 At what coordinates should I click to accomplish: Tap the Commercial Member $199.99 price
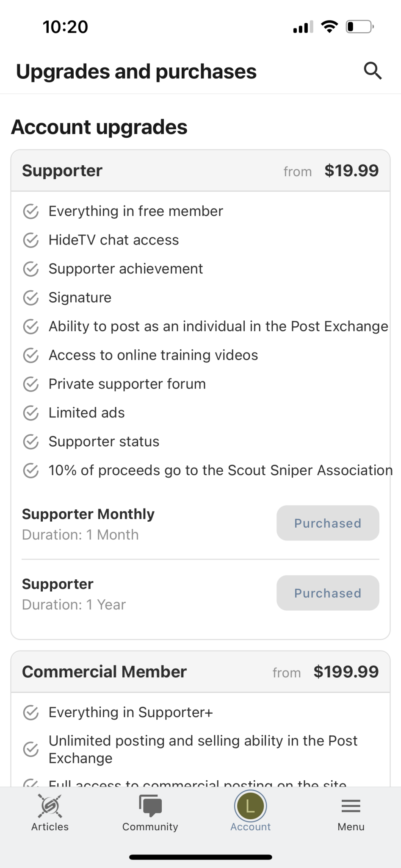[x=346, y=672]
